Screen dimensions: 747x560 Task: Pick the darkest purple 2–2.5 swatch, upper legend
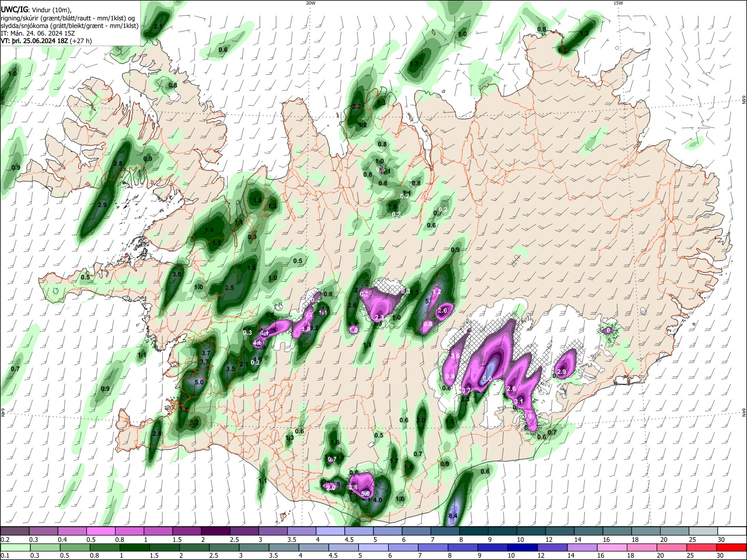215,531
